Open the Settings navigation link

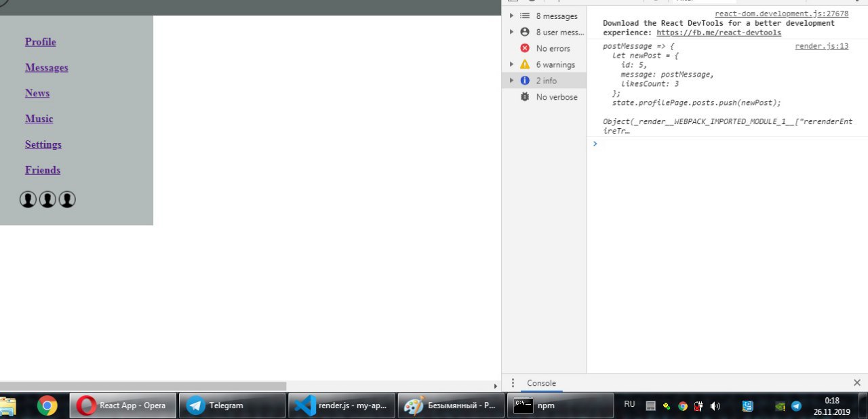tap(43, 144)
